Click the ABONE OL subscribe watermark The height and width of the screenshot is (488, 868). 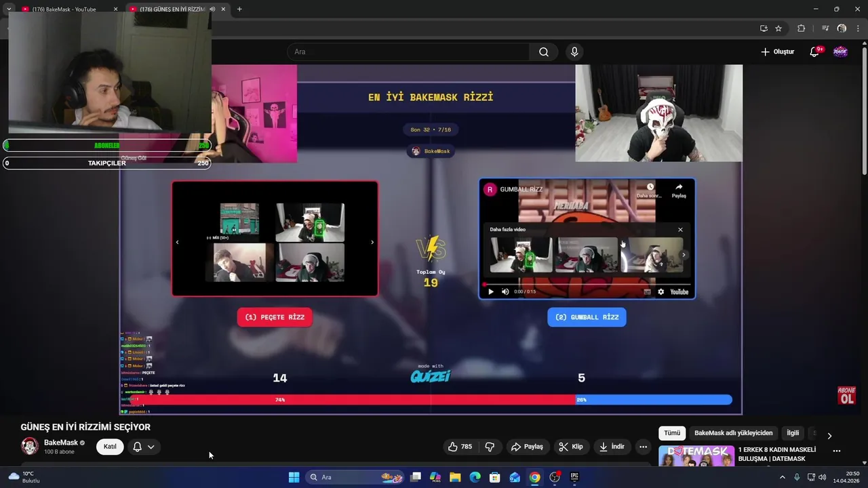click(846, 396)
